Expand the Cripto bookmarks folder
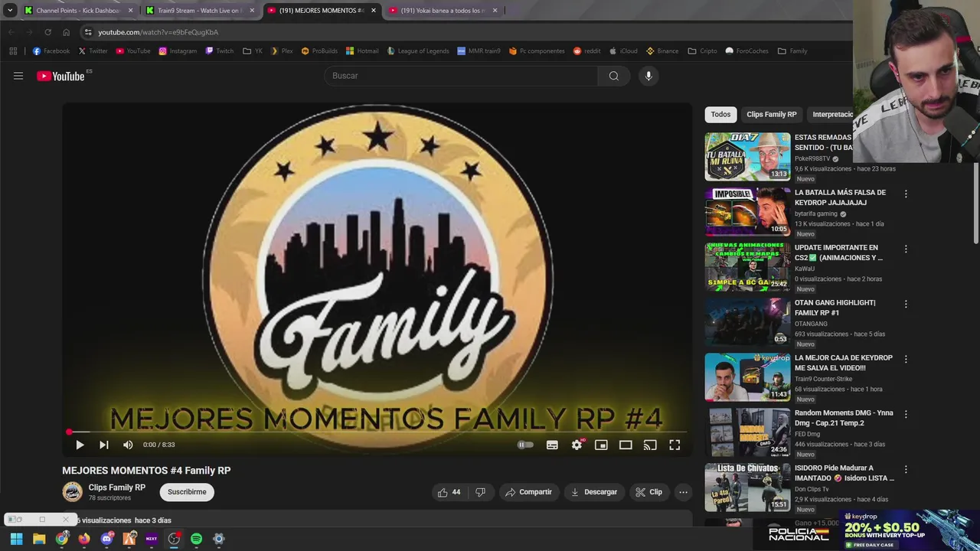 pyautogui.click(x=703, y=51)
